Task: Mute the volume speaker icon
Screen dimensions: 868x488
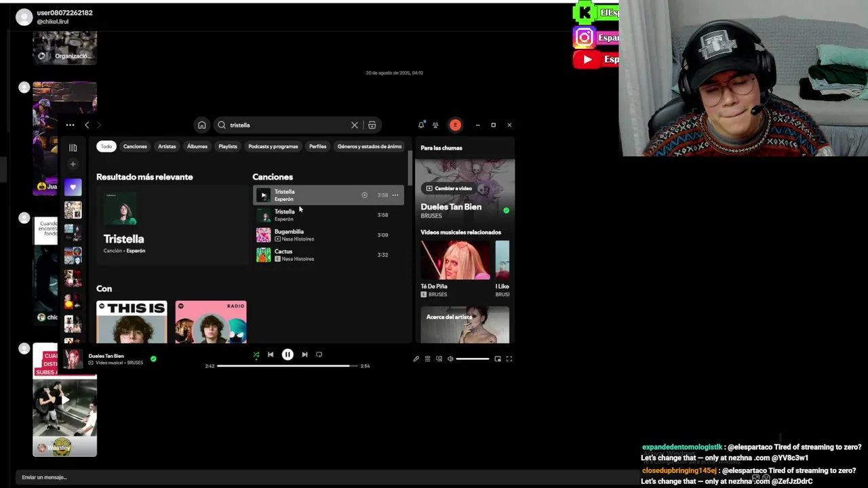Action: tap(450, 359)
